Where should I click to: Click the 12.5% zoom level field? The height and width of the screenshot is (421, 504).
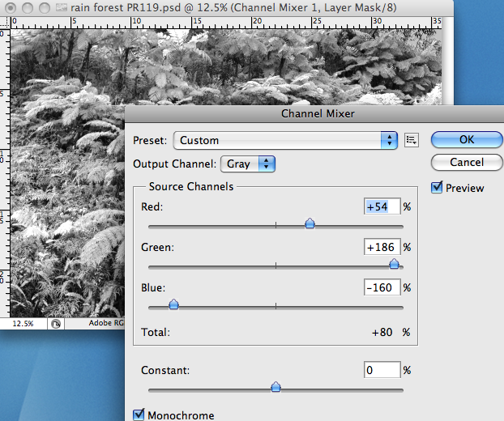(23, 323)
